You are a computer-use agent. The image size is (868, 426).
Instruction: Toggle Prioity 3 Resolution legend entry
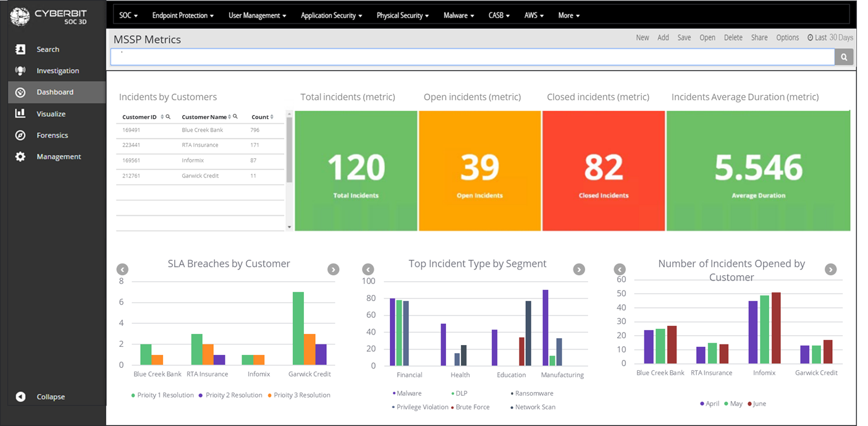click(298, 395)
